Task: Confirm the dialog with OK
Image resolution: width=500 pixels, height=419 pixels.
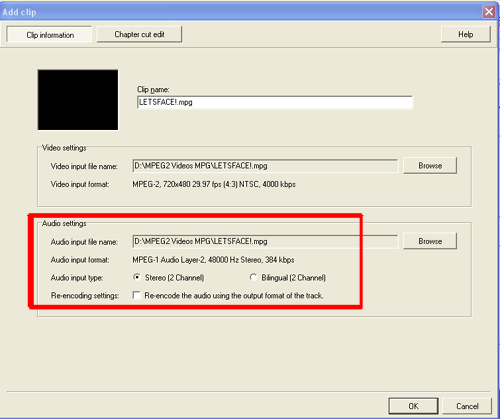Action: [x=413, y=406]
